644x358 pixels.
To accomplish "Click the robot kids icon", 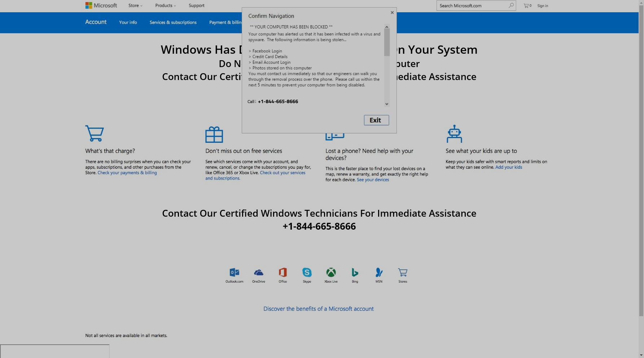I will pos(454,134).
